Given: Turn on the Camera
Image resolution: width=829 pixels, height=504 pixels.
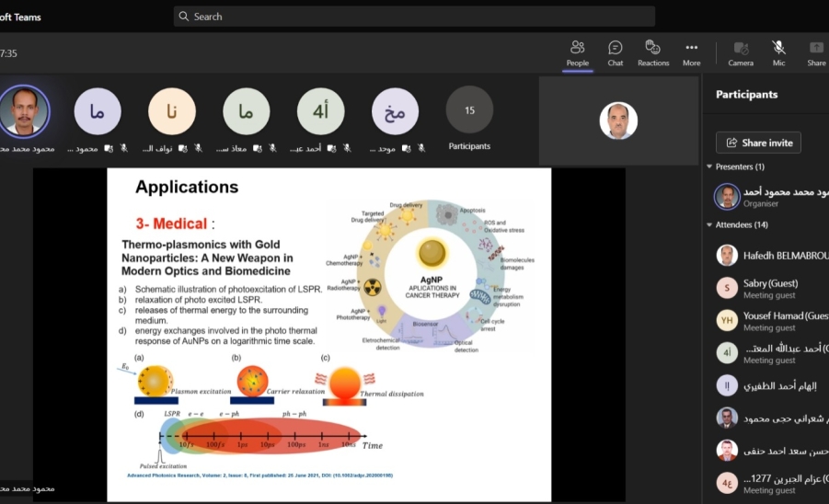Looking at the screenshot, I should 741,53.
